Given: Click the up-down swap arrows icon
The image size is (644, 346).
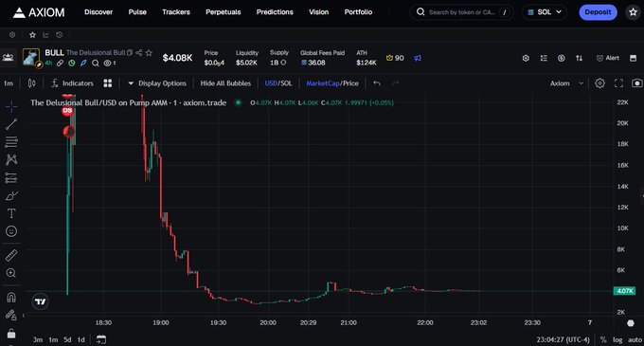Looking at the screenshot, I should (579, 58).
